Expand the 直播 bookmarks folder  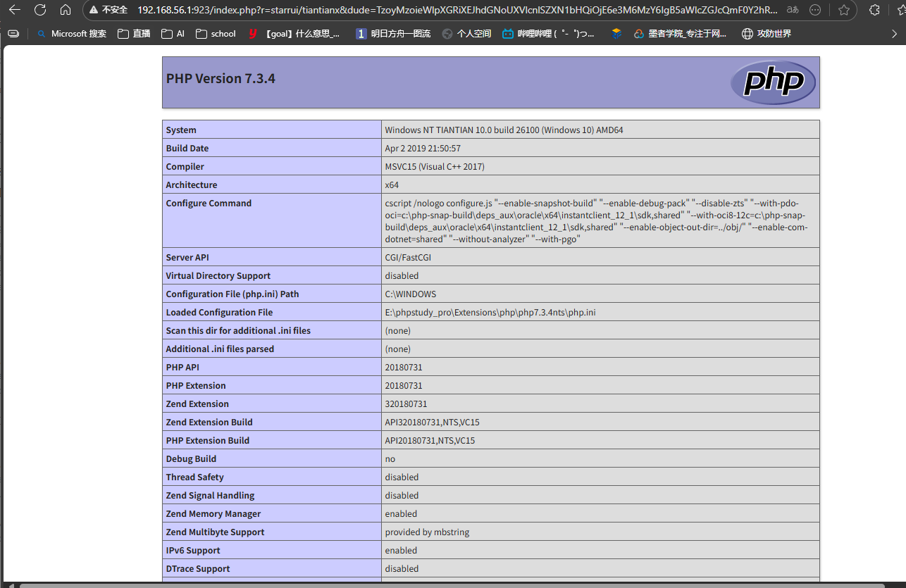click(134, 33)
